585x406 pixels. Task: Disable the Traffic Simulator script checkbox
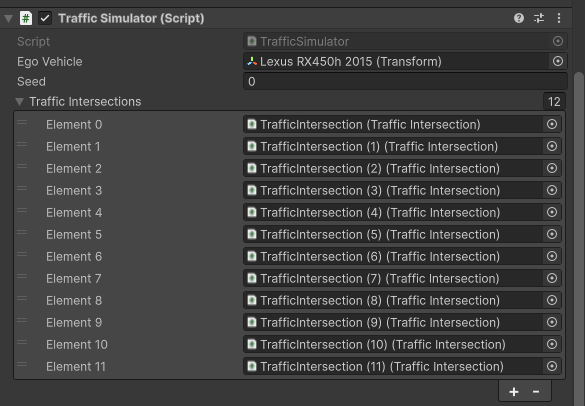45,18
